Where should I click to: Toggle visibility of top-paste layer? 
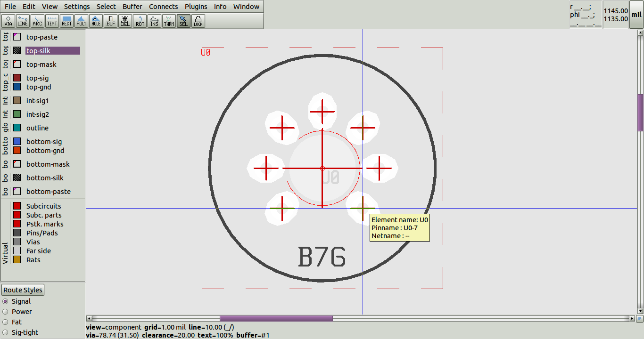(17, 37)
